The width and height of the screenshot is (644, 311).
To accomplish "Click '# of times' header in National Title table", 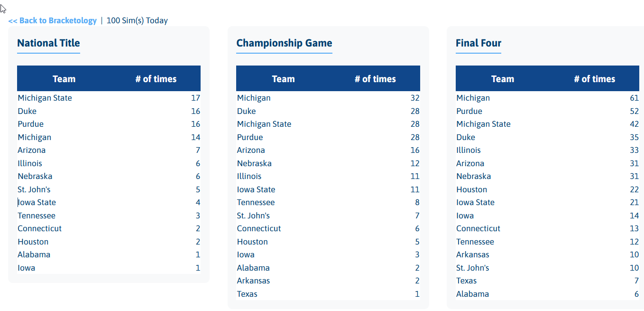I will pos(156,79).
